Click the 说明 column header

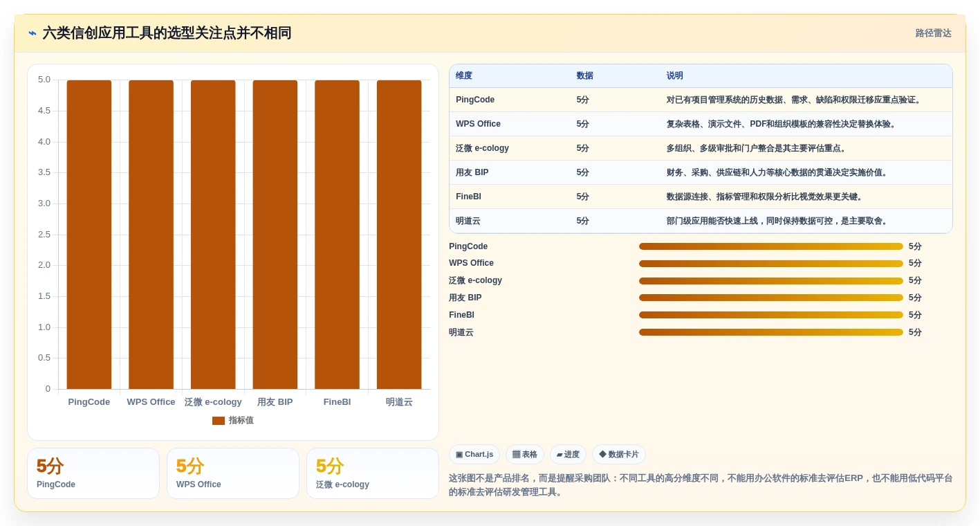pos(675,76)
